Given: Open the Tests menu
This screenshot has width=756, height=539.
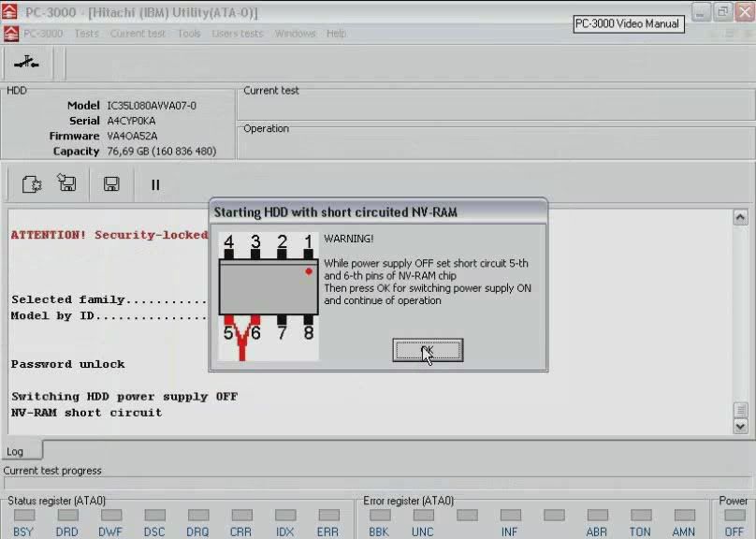Looking at the screenshot, I should [x=87, y=34].
